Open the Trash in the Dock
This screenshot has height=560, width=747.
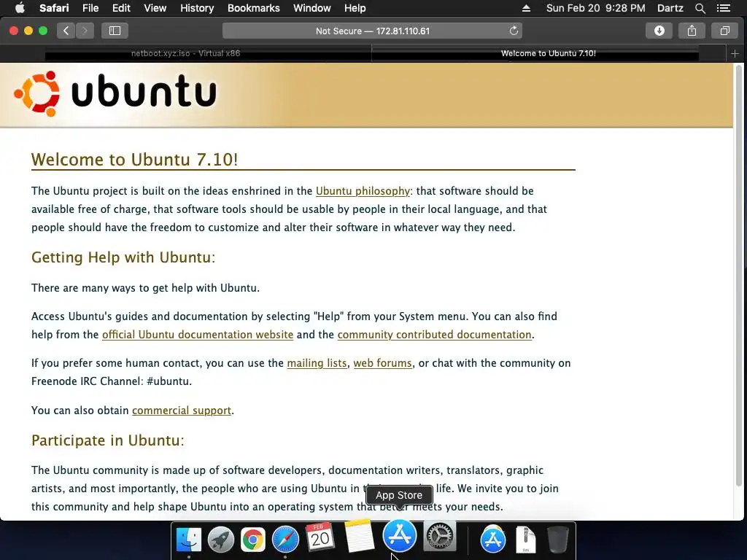(x=557, y=540)
